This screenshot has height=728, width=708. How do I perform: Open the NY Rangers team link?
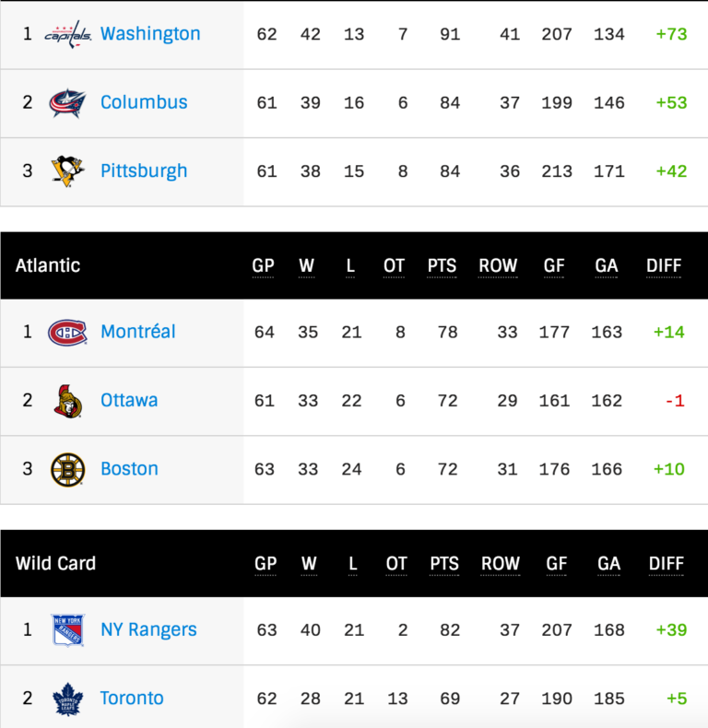point(148,630)
